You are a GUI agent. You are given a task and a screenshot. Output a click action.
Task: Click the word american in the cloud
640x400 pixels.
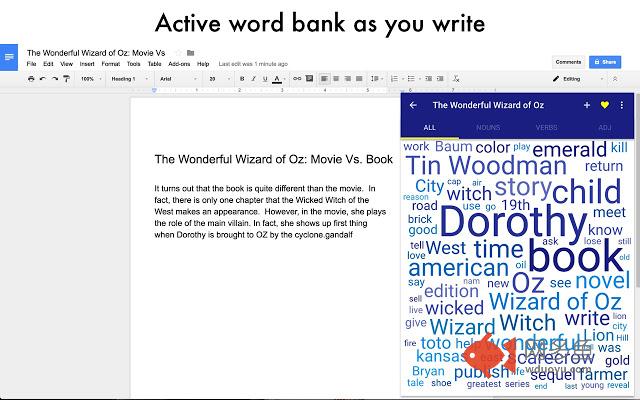coord(458,268)
